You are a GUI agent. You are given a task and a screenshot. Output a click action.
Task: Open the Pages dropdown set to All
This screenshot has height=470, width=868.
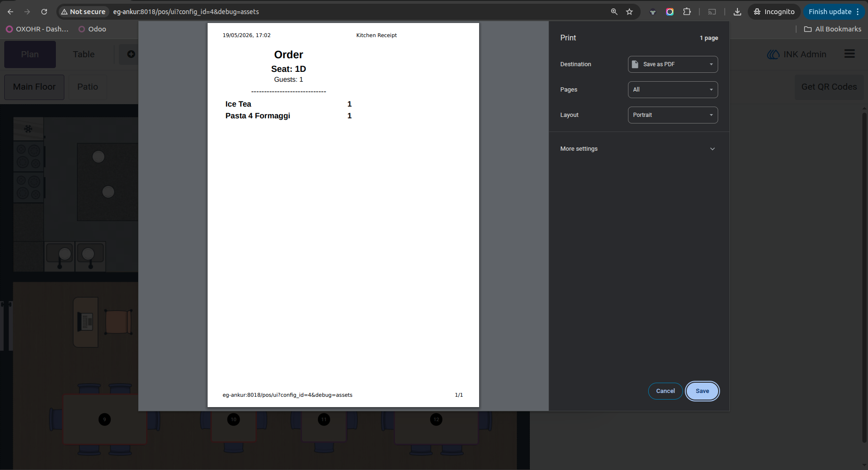click(x=673, y=90)
